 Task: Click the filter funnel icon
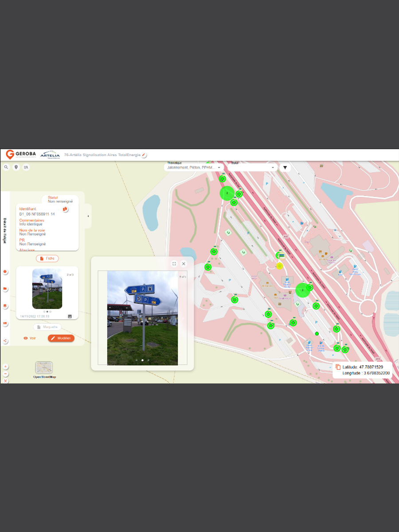pyautogui.click(x=285, y=168)
